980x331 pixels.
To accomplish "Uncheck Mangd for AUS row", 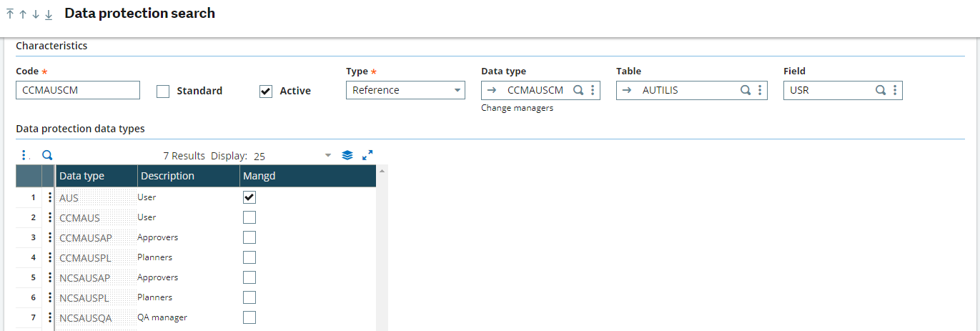I will (249, 197).
